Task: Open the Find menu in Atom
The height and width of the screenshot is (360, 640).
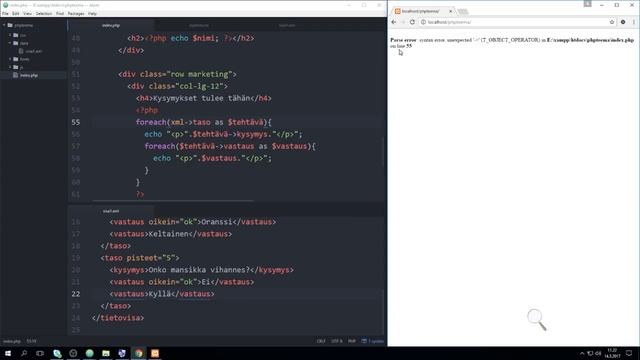Action: coord(60,13)
